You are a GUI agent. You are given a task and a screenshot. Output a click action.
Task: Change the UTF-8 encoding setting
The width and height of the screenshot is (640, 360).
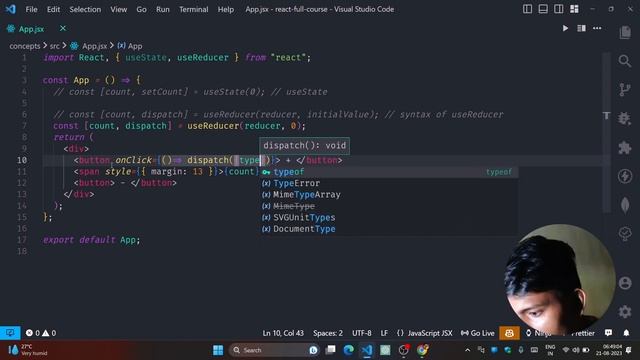click(362, 333)
